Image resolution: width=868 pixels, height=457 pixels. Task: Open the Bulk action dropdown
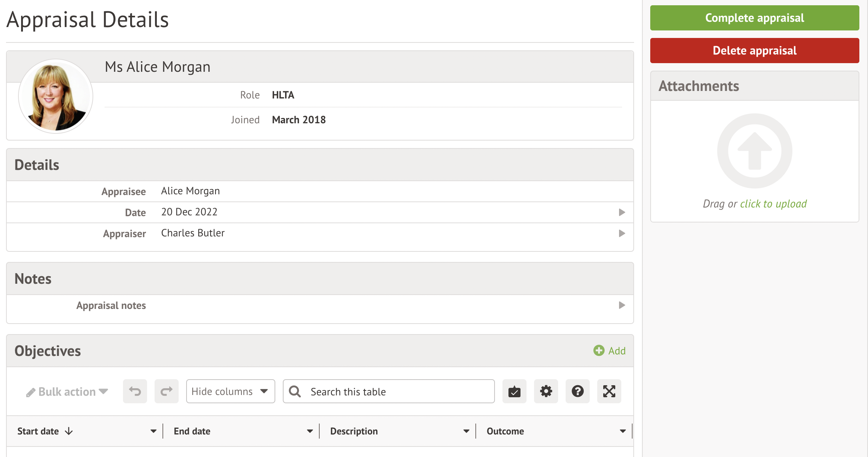[67, 392]
